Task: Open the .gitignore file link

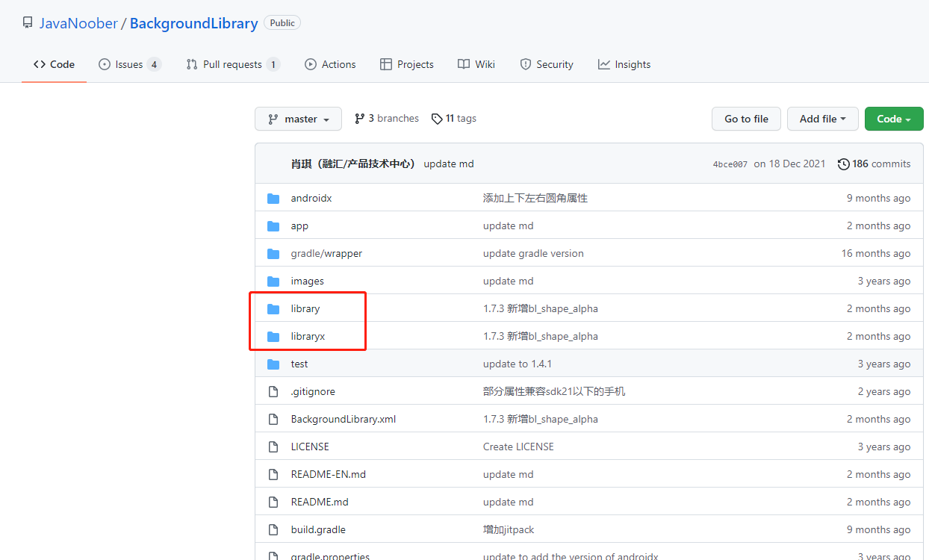Action: point(313,392)
